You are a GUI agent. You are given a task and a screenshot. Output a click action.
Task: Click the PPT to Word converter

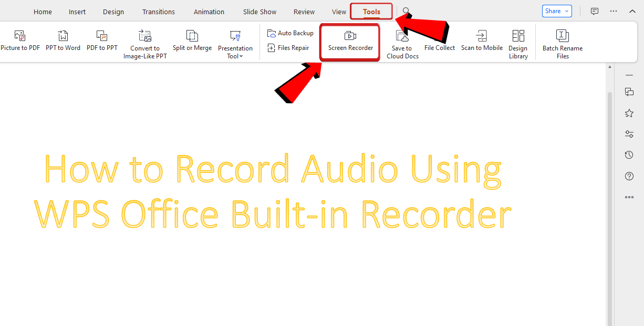(63, 42)
